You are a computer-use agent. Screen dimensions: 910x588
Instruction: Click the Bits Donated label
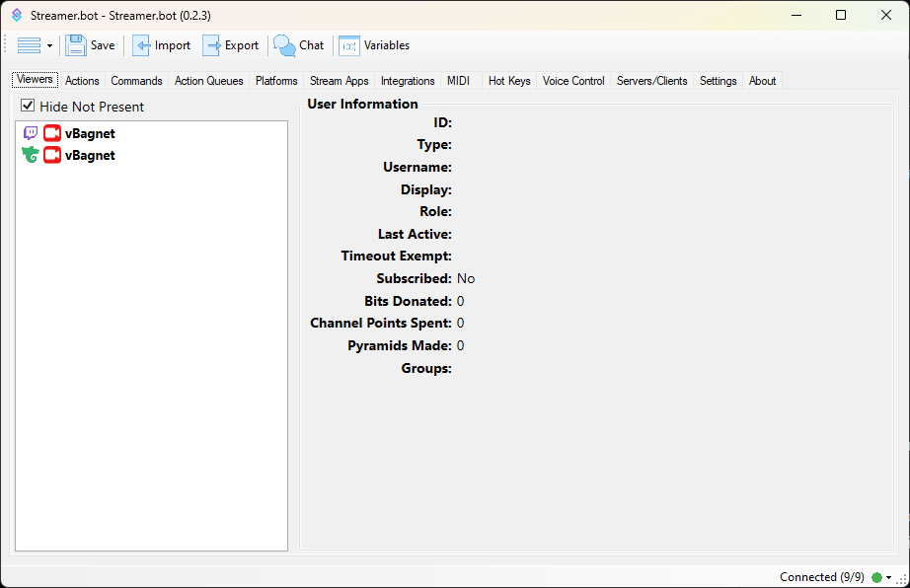[x=408, y=301]
